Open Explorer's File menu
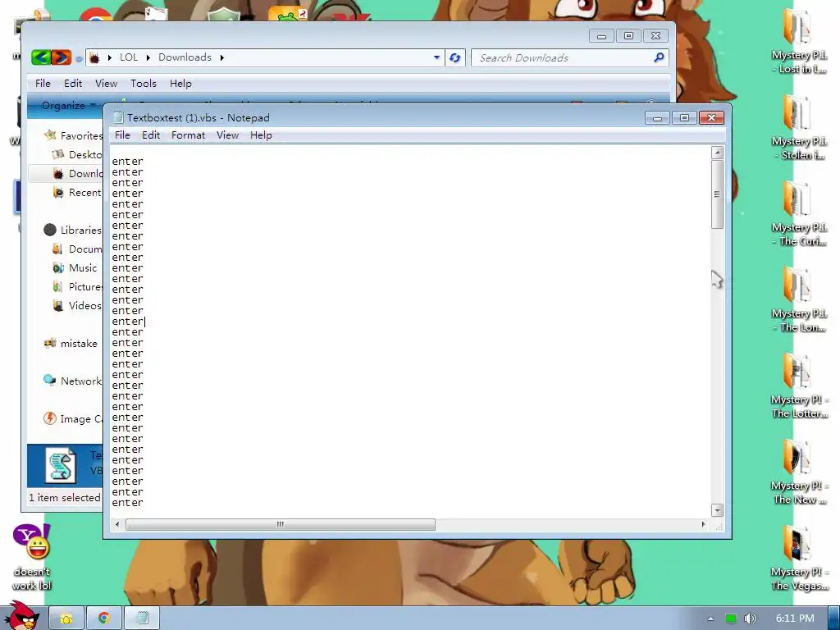 tap(43, 83)
